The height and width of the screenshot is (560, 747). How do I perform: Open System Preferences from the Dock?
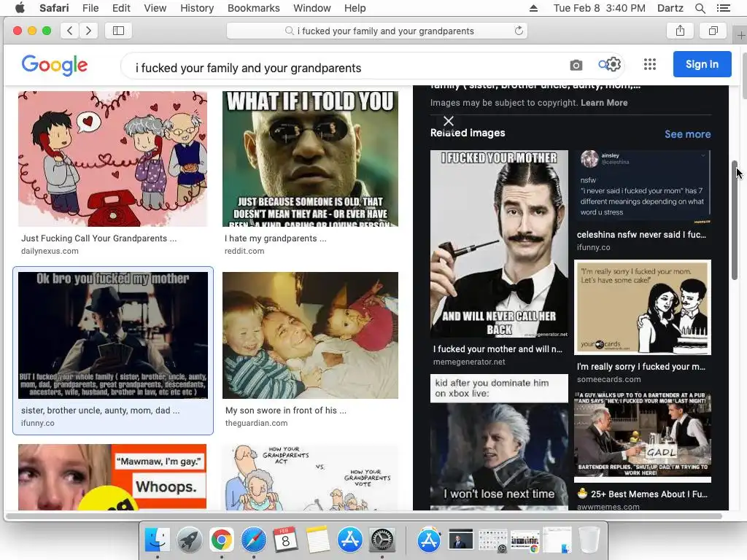pyautogui.click(x=382, y=540)
